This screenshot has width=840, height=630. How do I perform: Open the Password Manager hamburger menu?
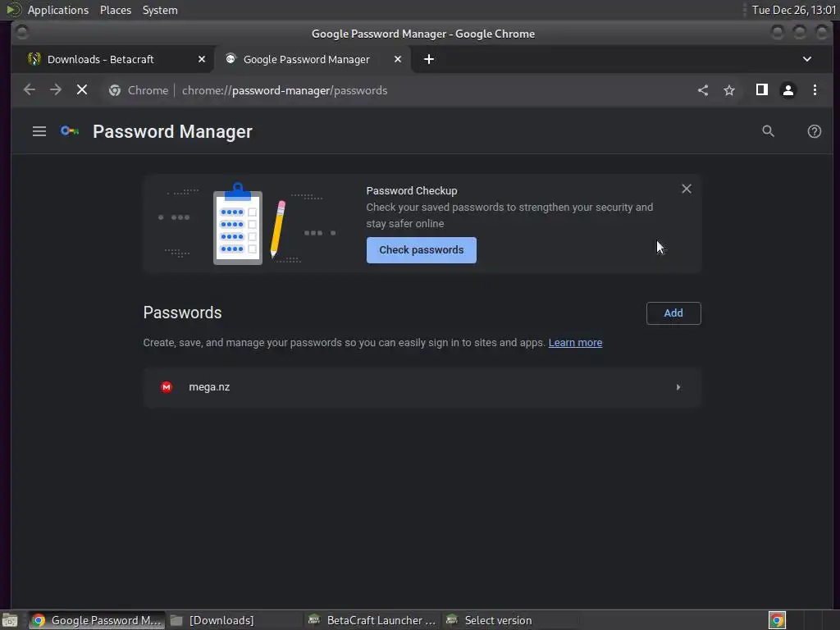click(x=39, y=131)
